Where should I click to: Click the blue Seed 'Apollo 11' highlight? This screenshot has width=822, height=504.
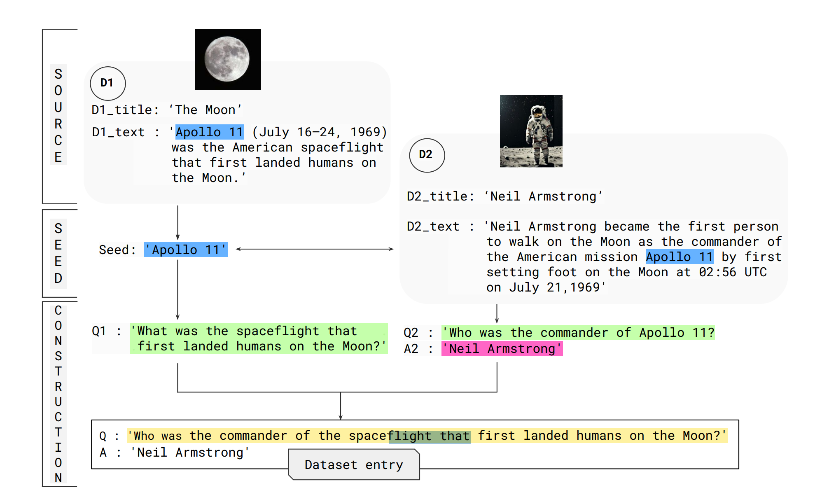(x=186, y=250)
